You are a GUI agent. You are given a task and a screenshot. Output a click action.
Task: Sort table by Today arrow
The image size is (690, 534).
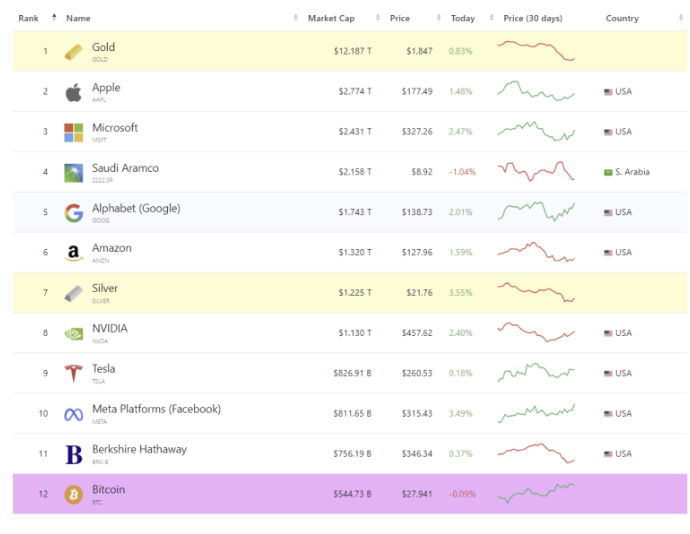(x=492, y=18)
